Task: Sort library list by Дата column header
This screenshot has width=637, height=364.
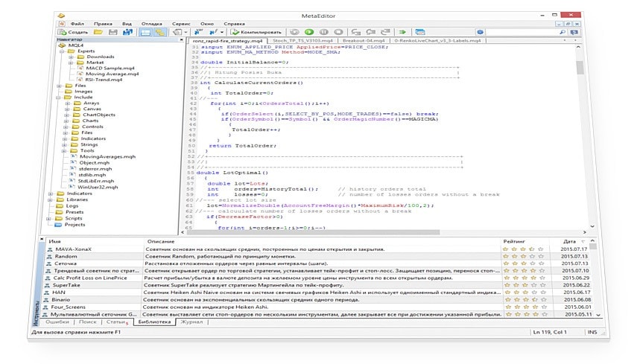Action: tap(570, 241)
